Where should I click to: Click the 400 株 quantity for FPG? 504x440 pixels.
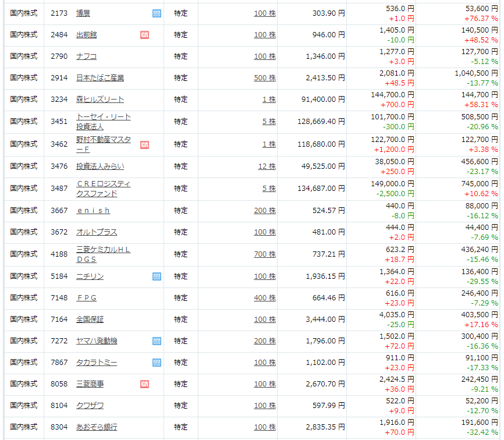[x=265, y=298]
